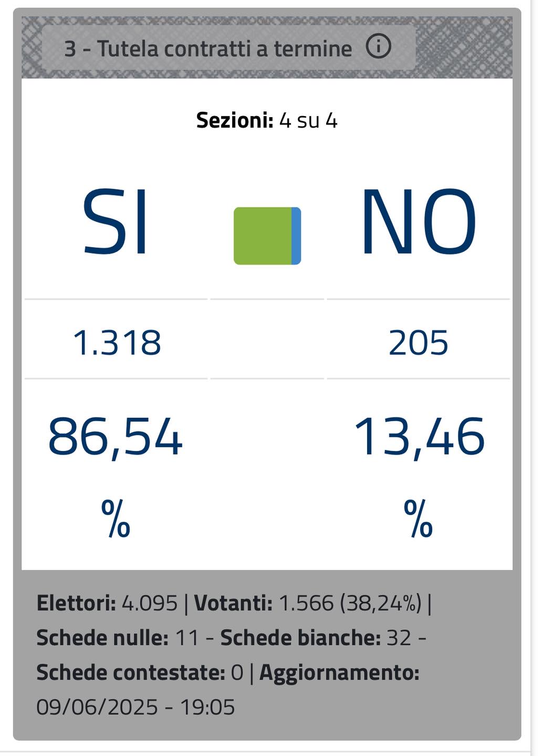Click the percent sign under 86,54

tap(116, 518)
